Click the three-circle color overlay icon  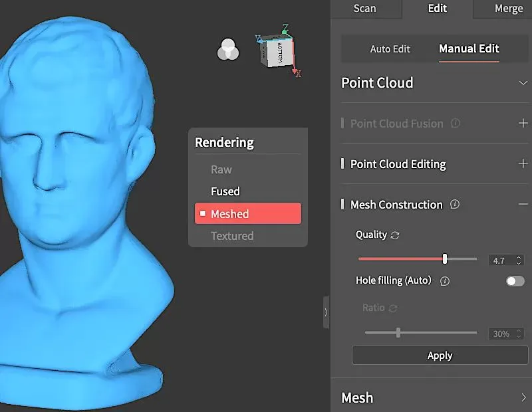click(228, 49)
